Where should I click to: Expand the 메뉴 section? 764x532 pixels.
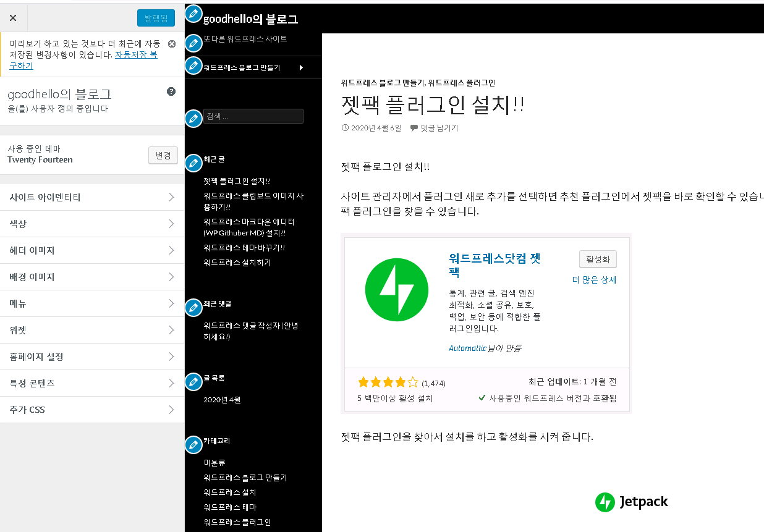(x=92, y=303)
